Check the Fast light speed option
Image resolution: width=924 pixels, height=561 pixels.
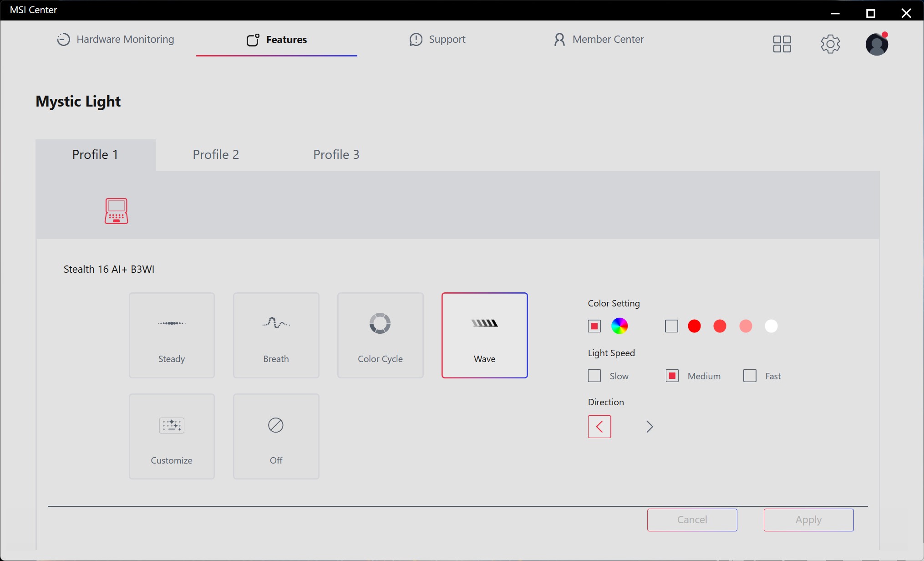750,376
